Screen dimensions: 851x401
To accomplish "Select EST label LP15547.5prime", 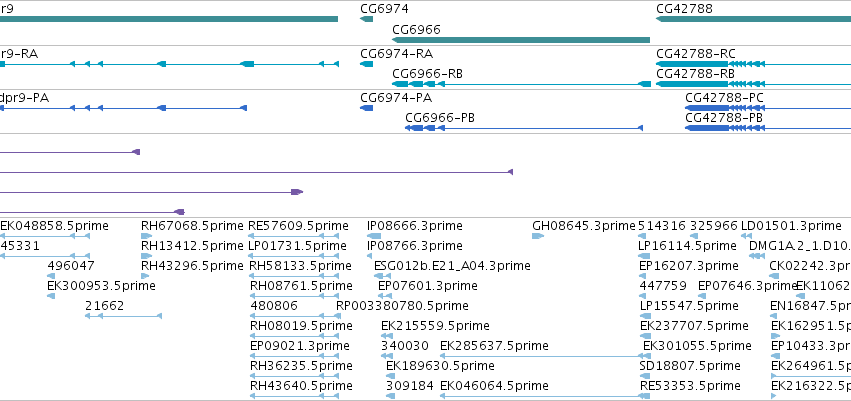I will point(689,305).
